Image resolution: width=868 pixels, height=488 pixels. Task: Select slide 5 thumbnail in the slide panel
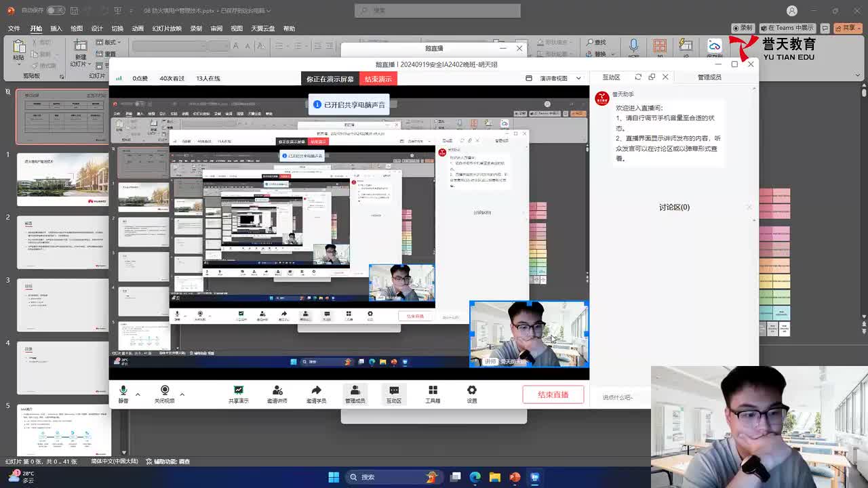(62, 429)
